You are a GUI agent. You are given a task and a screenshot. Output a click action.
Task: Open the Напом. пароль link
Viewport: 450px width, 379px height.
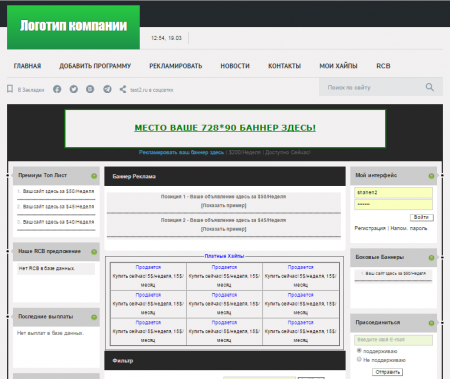pyautogui.click(x=409, y=228)
